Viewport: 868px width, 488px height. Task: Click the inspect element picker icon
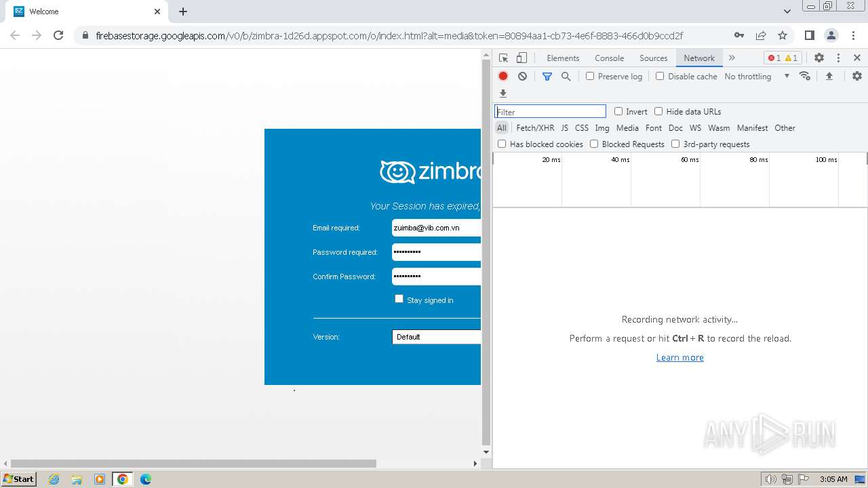point(503,58)
